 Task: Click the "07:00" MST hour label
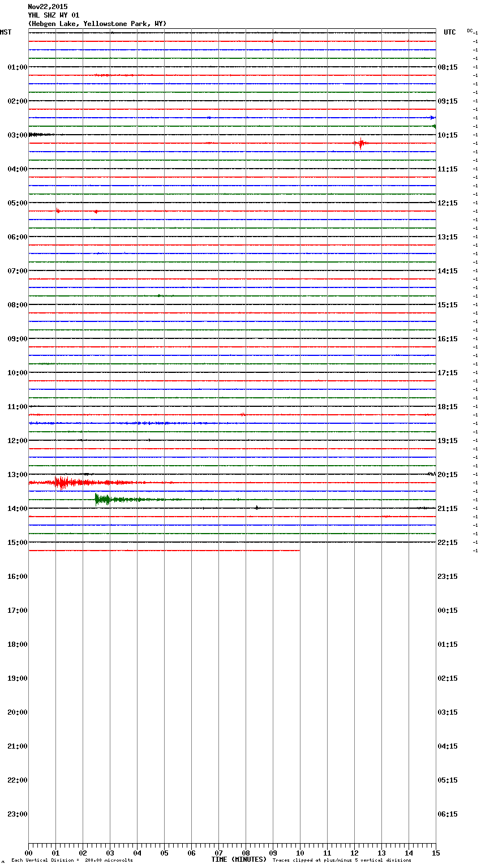pyautogui.click(x=18, y=271)
